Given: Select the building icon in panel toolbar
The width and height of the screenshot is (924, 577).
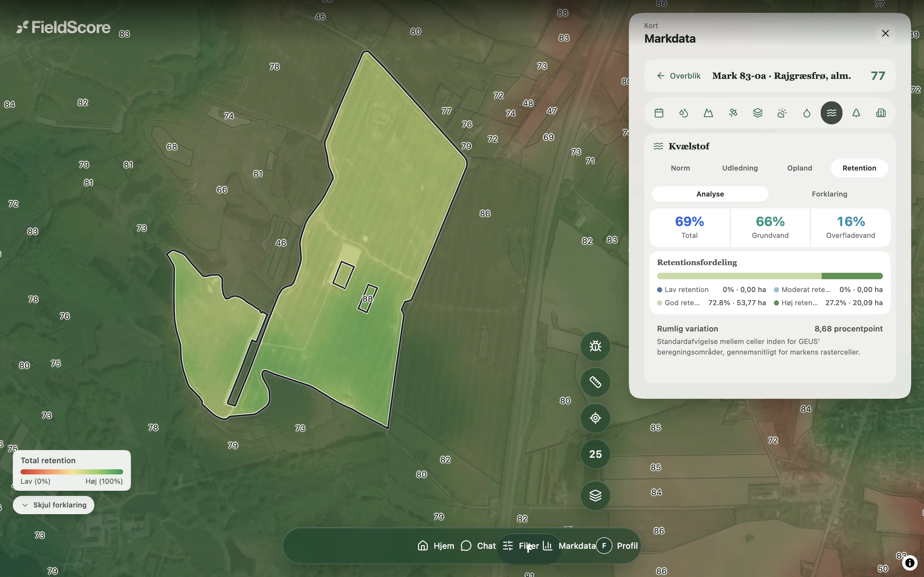Looking at the screenshot, I should [x=881, y=113].
